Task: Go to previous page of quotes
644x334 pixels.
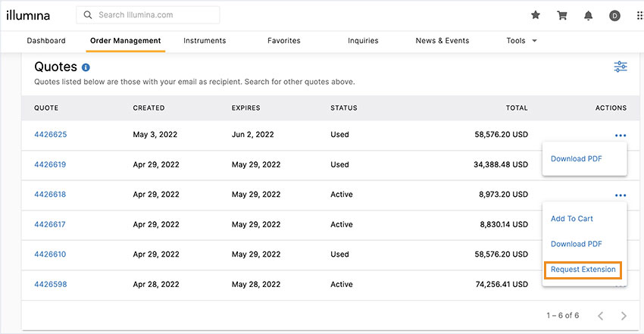Action: point(599,315)
